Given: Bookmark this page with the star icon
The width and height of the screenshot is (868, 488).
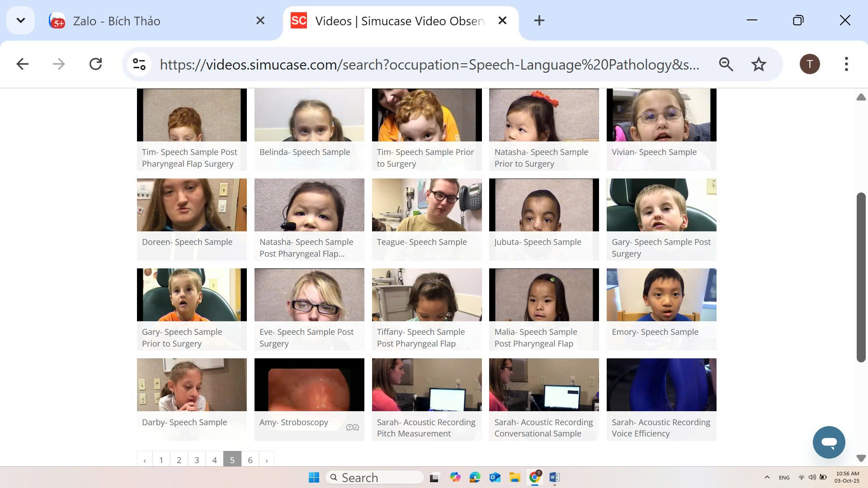Looking at the screenshot, I should [x=759, y=64].
